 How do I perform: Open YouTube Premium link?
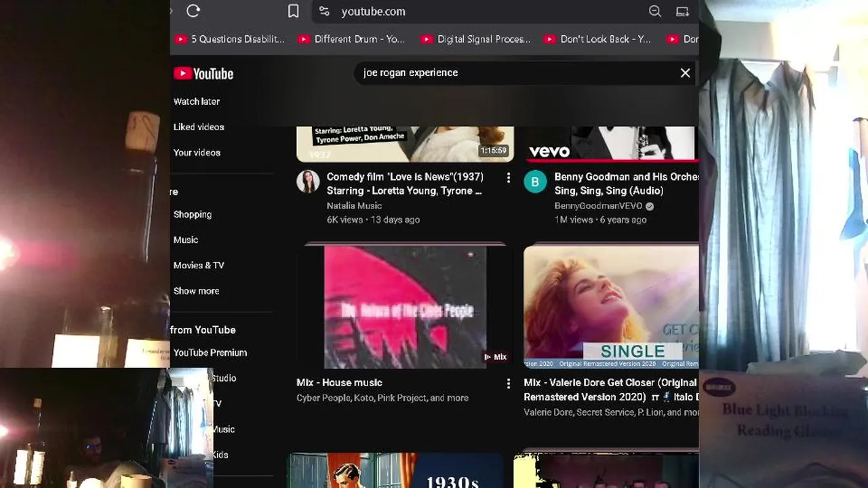[210, 353]
